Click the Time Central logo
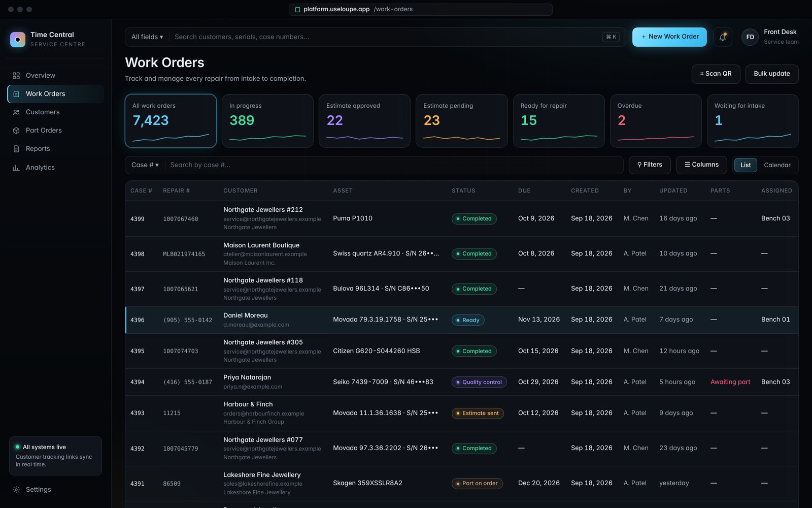This screenshot has height=508, width=812. tap(18, 39)
